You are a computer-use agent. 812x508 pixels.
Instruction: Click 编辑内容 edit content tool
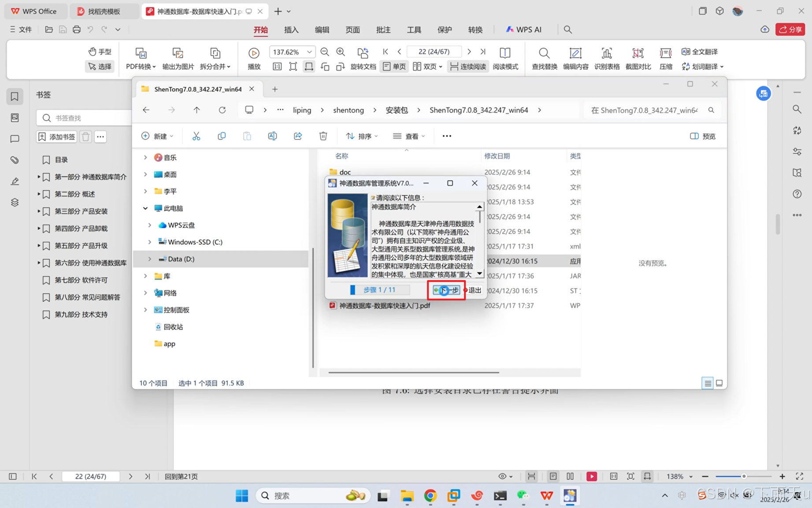click(575, 59)
